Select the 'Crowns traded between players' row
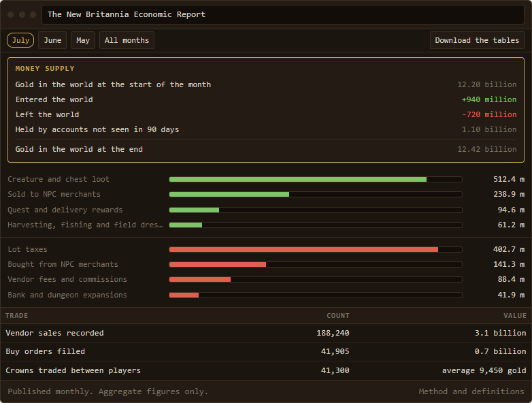This screenshot has height=403, width=532. [x=266, y=370]
